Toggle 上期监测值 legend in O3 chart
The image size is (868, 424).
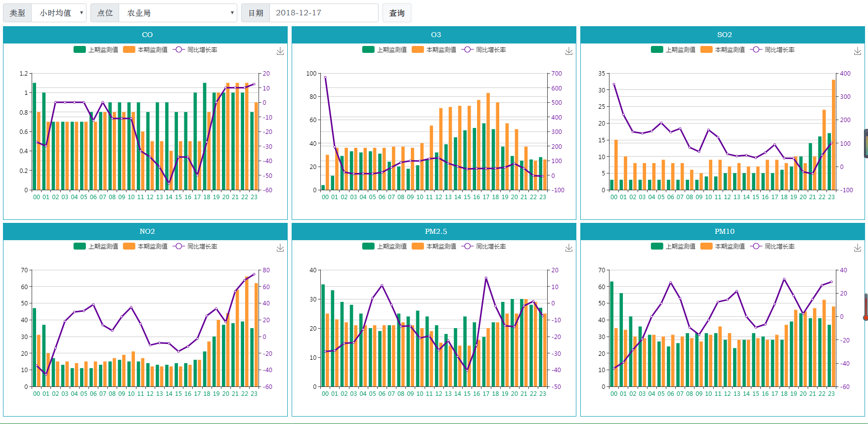(385, 49)
